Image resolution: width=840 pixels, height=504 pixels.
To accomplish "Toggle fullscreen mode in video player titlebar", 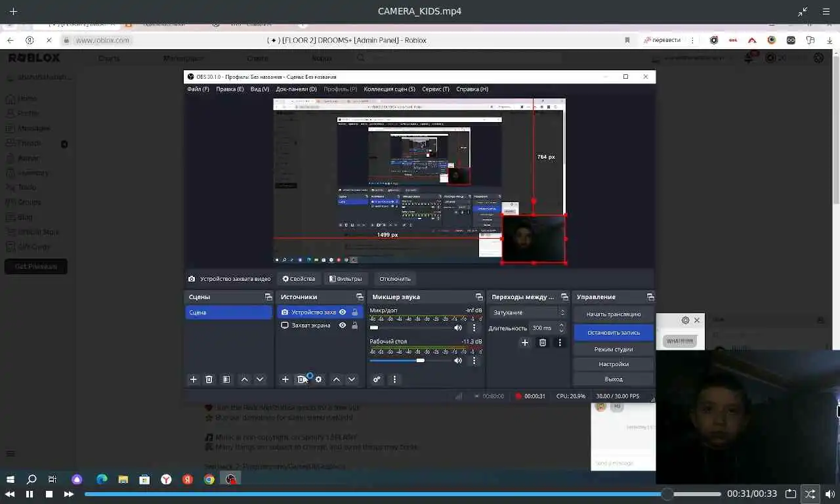I will coord(803,11).
